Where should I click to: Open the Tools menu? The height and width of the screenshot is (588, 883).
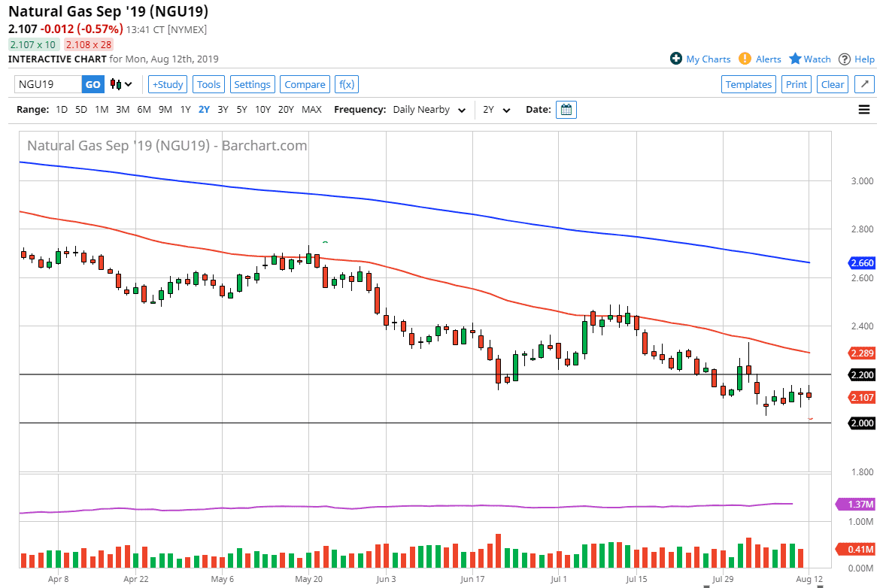point(208,84)
